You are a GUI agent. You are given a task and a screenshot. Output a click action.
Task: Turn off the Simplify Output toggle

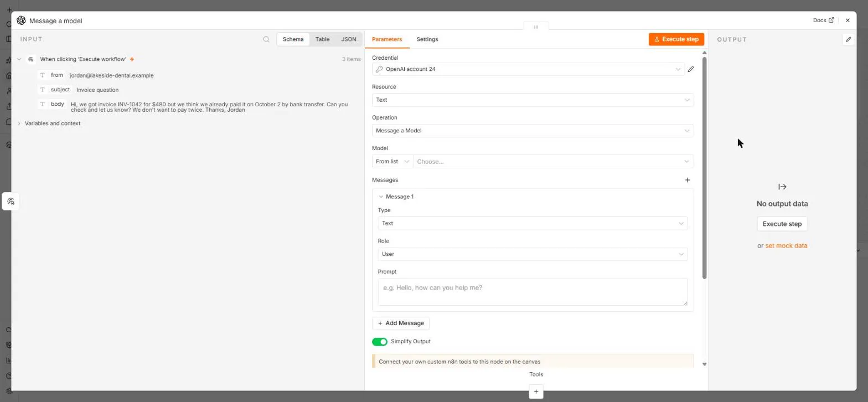pos(380,342)
